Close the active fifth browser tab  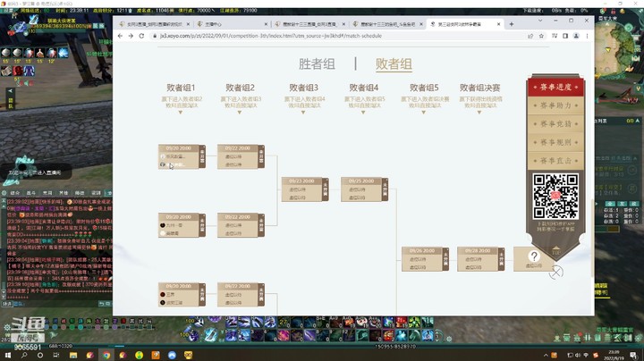tap(498, 24)
